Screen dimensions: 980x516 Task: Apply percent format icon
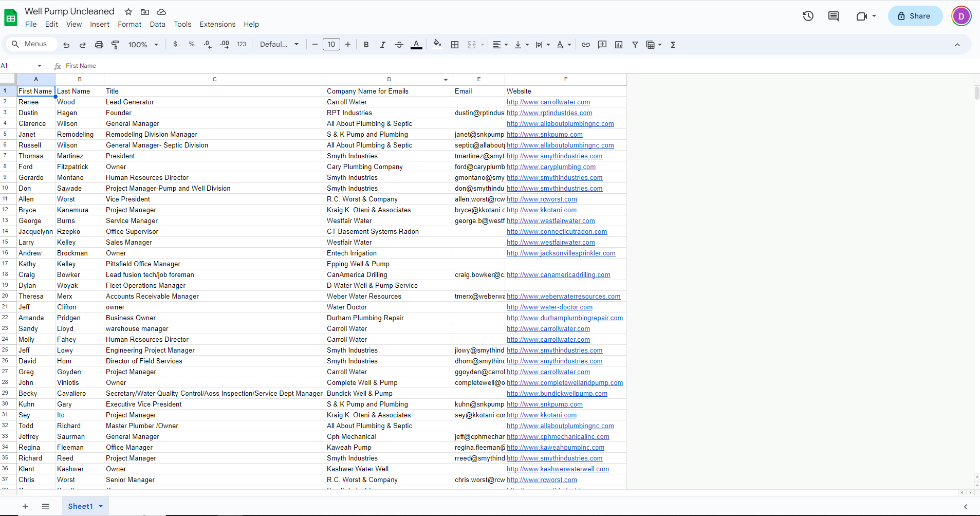click(192, 44)
